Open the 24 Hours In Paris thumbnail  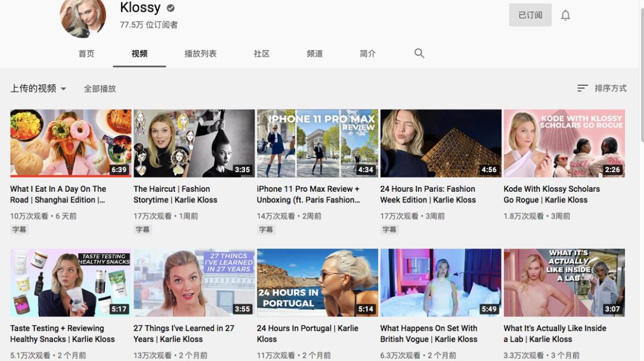click(441, 143)
